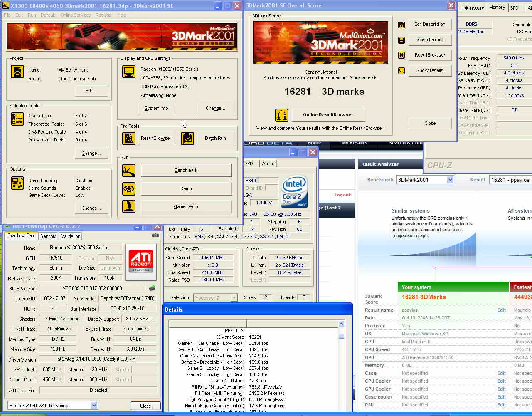
Task: Click the Edit Description button
Action: pos(430,24)
